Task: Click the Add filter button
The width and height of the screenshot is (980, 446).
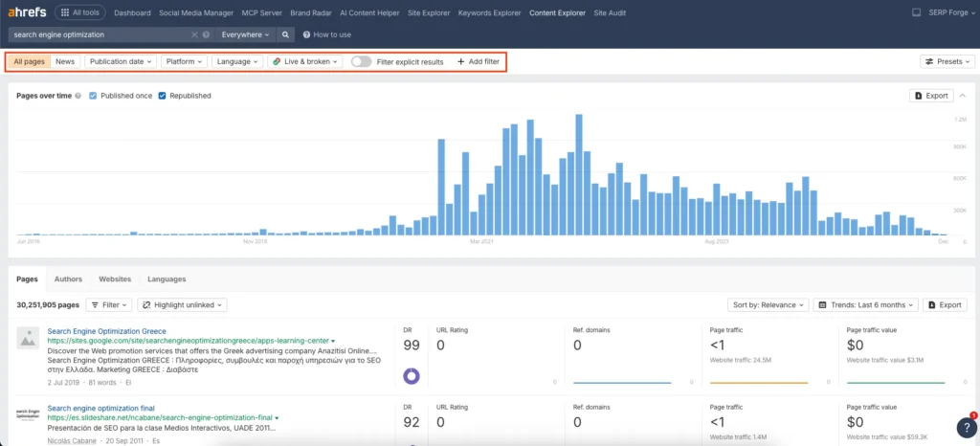Action: [478, 61]
